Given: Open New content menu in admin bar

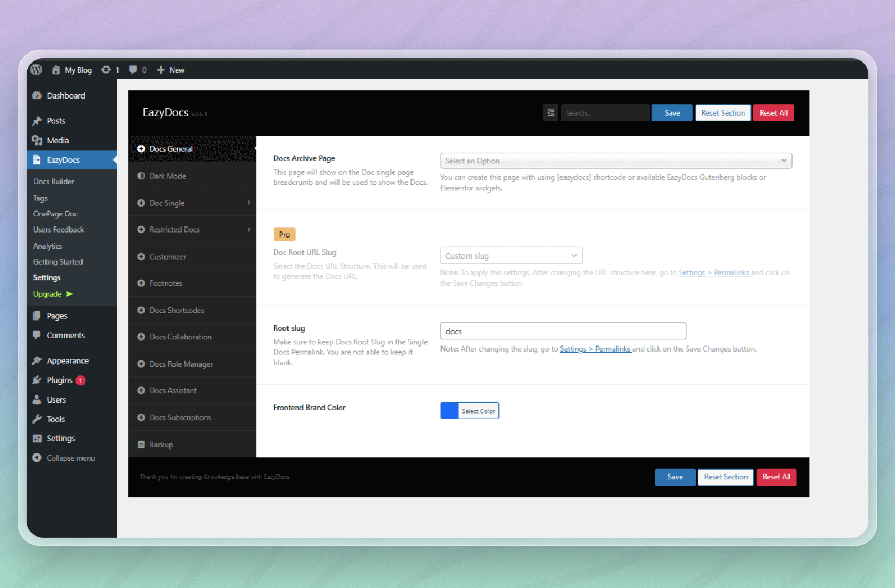Looking at the screenshot, I should (x=171, y=70).
